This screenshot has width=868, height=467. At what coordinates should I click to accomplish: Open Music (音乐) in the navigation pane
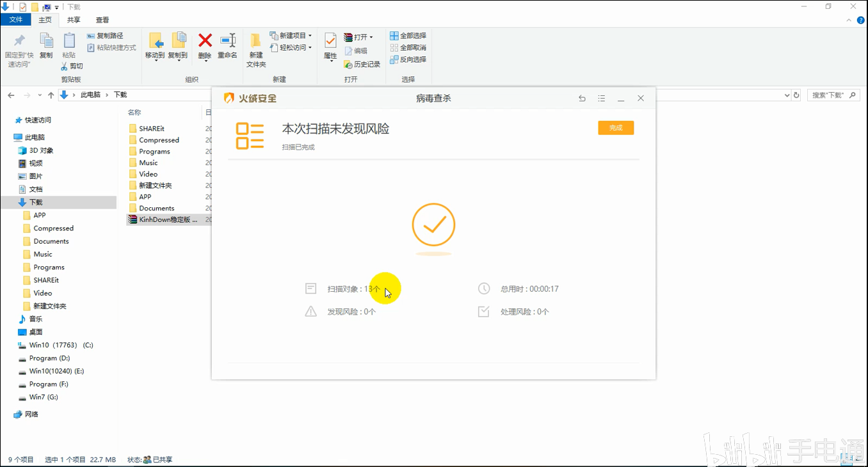[x=30, y=319]
